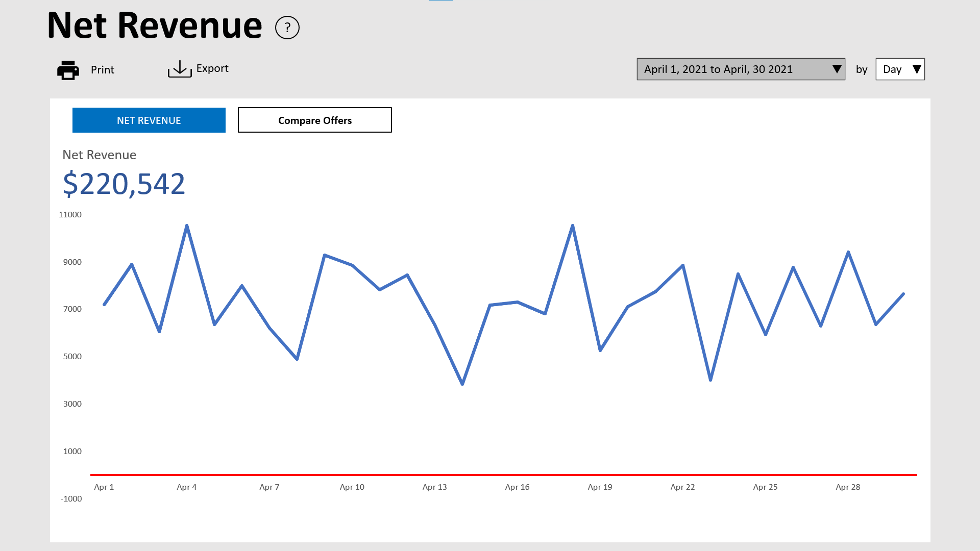The height and width of the screenshot is (551, 980).
Task: Switch to Compare Offers tab
Action: click(314, 120)
